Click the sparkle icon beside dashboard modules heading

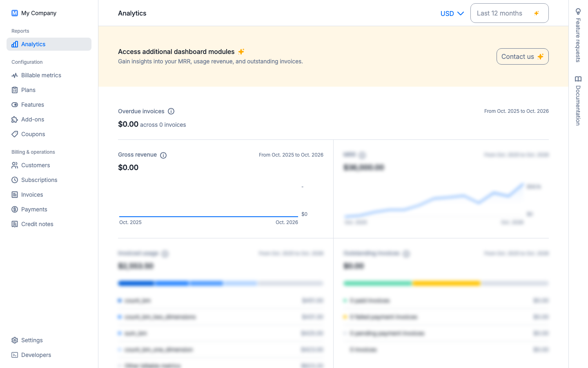[x=241, y=52]
